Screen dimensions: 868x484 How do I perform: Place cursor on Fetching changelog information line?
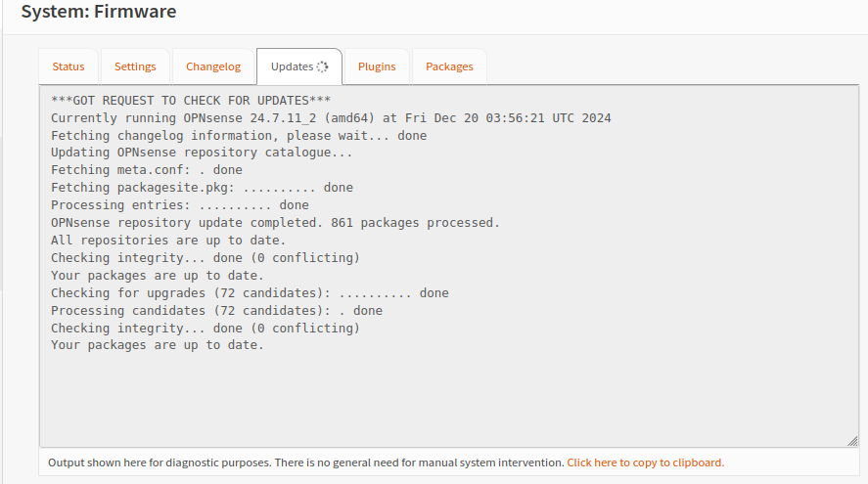click(x=239, y=136)
